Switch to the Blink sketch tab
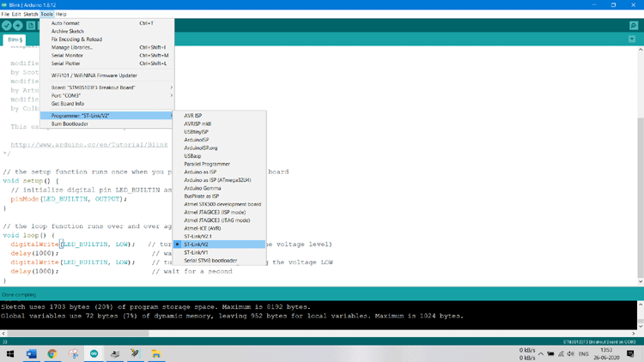 coord(15,39)
